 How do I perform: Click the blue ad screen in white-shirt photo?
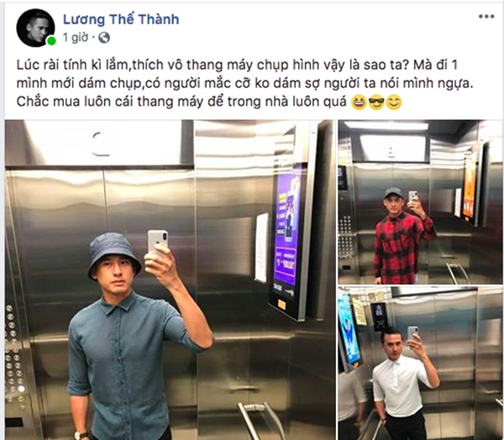[349, 327]
